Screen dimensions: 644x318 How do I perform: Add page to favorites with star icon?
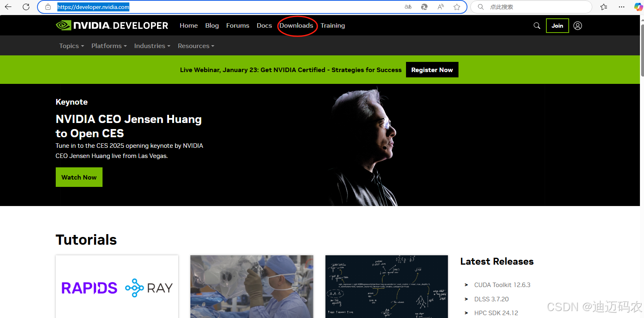tap(457, 7)
